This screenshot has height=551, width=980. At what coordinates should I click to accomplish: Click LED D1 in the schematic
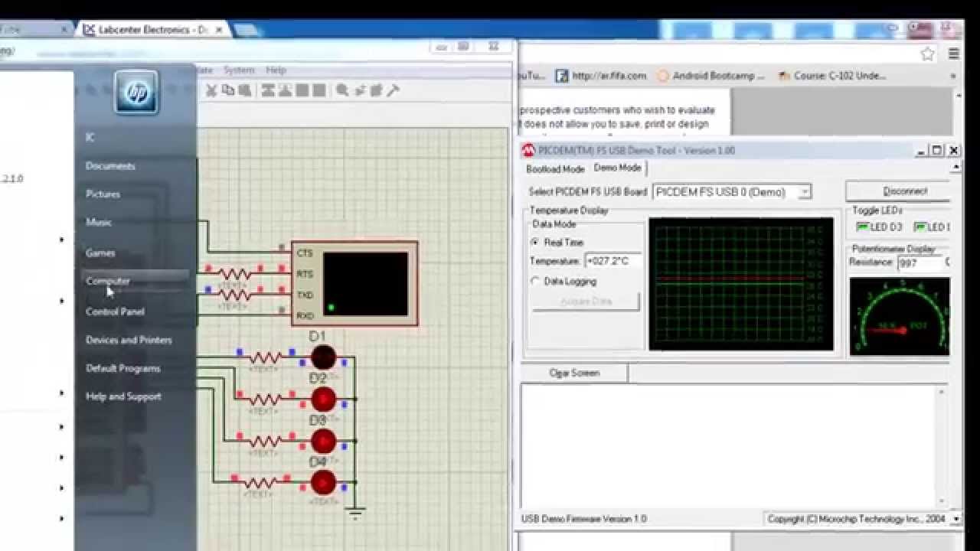pos(323,357)
